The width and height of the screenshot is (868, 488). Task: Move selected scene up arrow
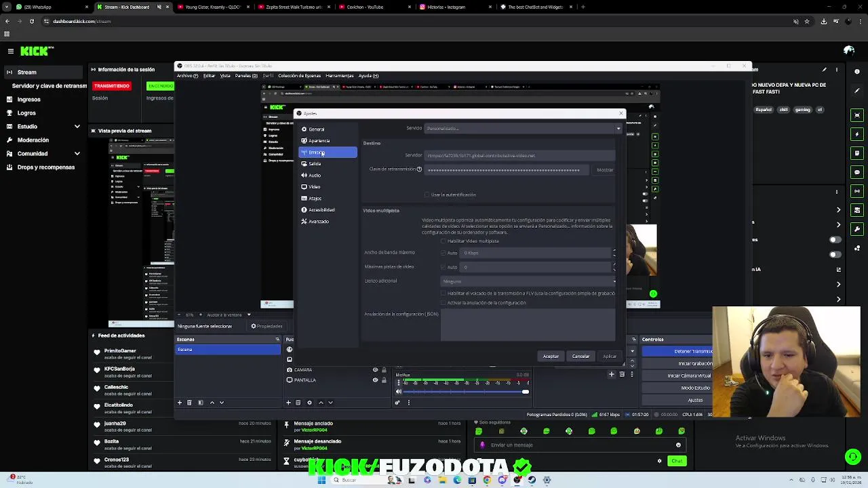tap(212, 403)
